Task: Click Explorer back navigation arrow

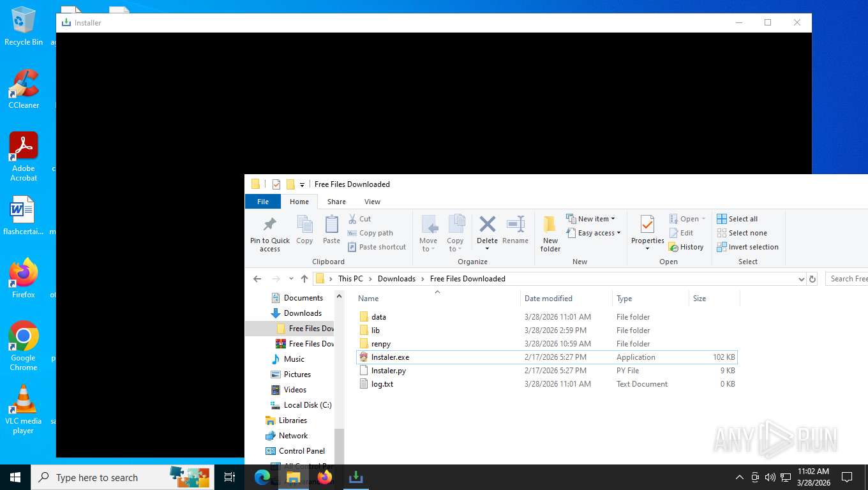Action: tap(257, 279)
